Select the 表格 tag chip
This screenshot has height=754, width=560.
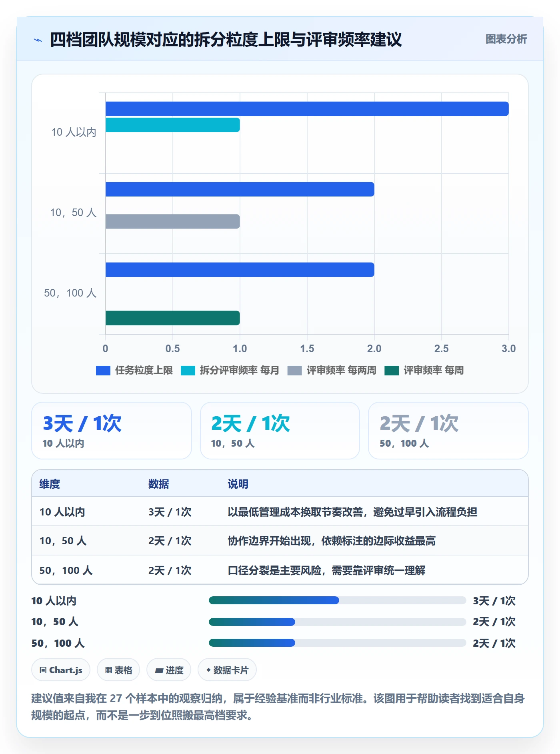coord(118,670)
